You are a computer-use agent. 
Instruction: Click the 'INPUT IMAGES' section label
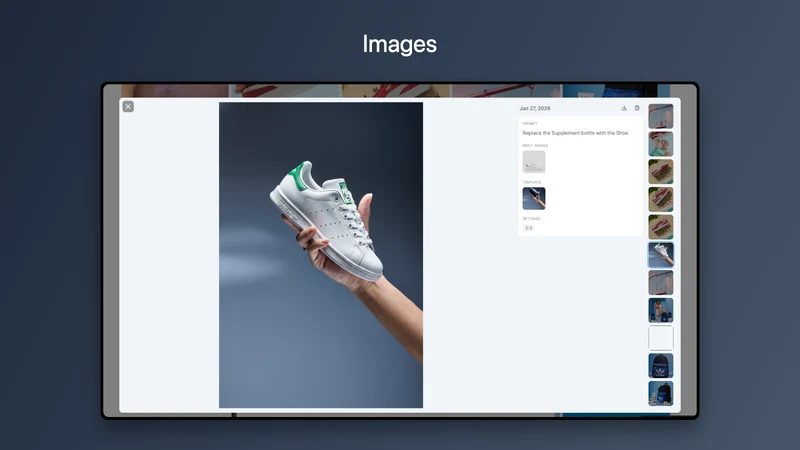point(535,145)
